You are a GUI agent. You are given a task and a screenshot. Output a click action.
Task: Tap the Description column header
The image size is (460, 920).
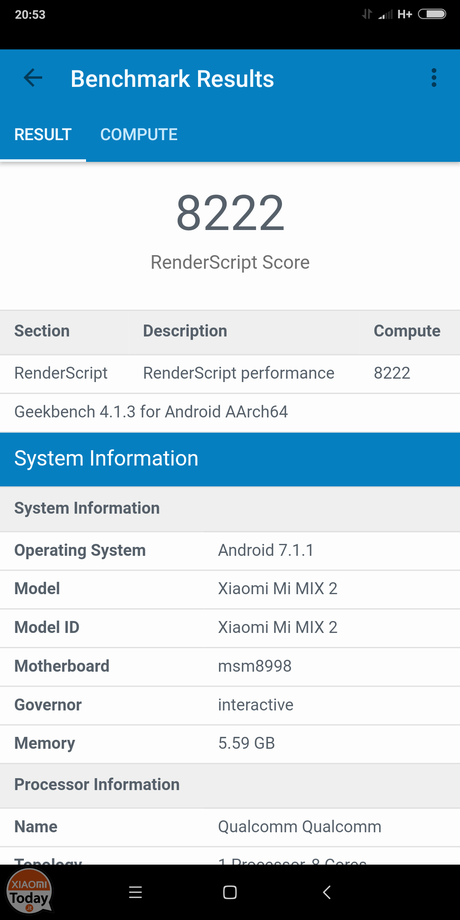185,331
